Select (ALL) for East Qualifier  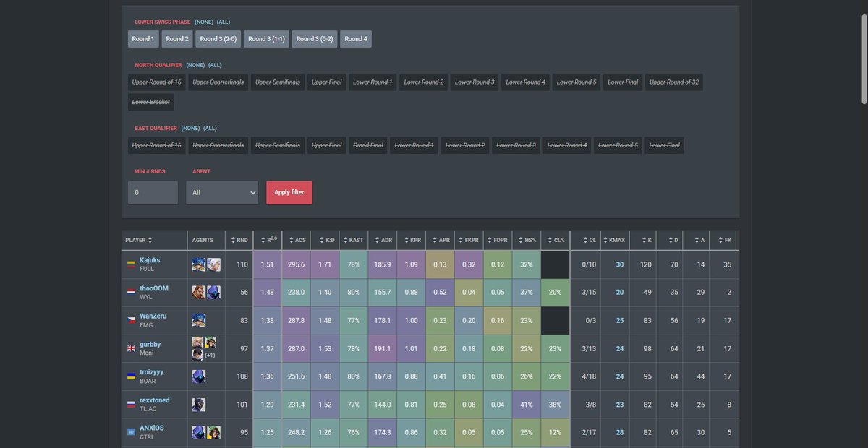(210, 128)
